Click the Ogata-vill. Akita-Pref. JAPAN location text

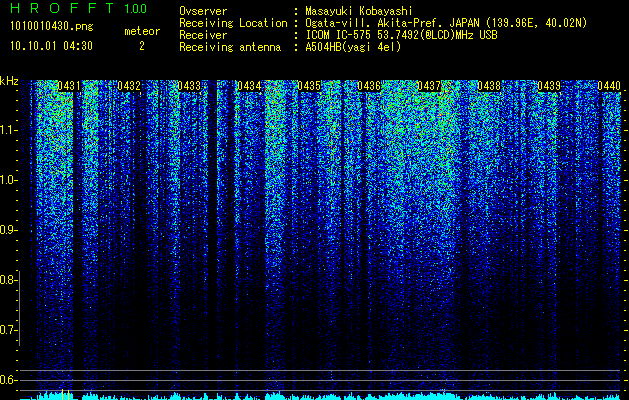click(446, 23)
